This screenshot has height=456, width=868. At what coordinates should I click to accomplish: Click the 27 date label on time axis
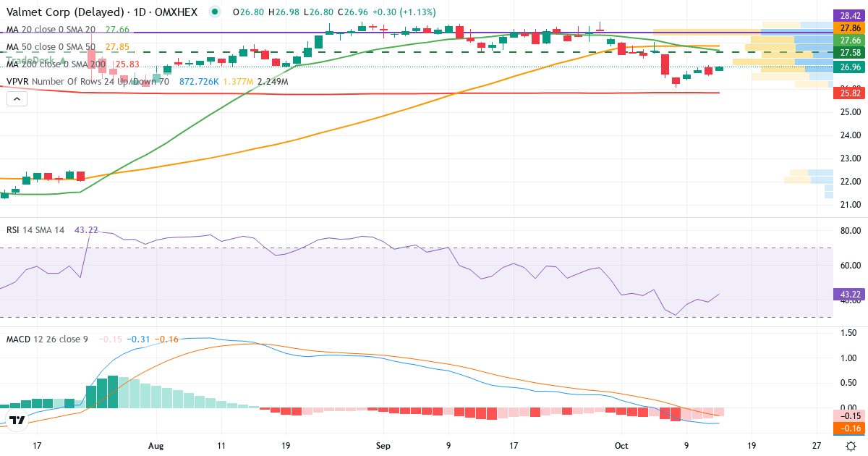[x=816, y=447]
